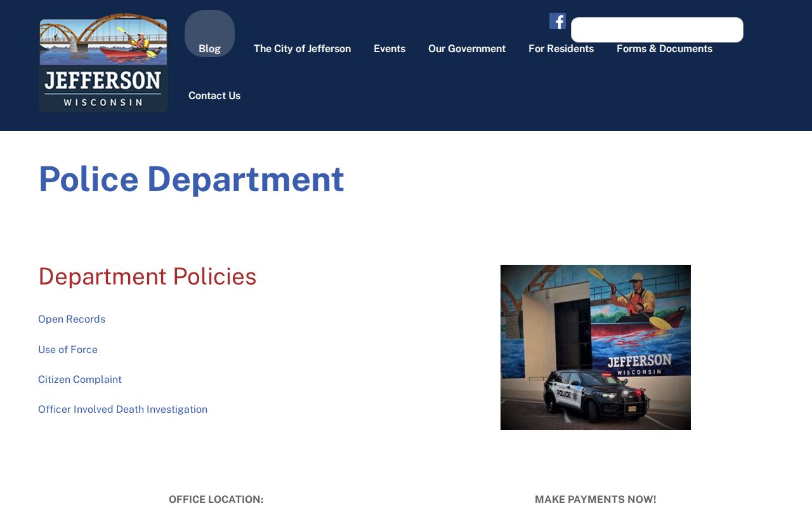Click the MAKE PAYMENTS NOW text

(x=596, y=500)
